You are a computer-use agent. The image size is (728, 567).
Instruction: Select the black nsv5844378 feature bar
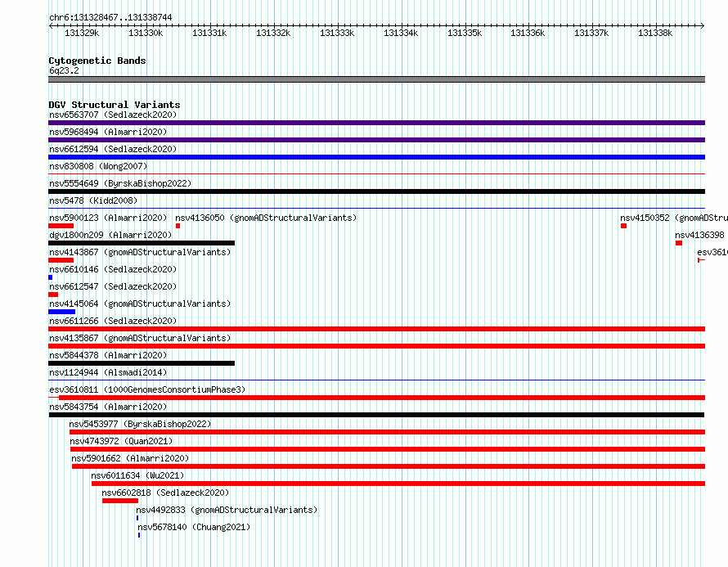(142, 363)
